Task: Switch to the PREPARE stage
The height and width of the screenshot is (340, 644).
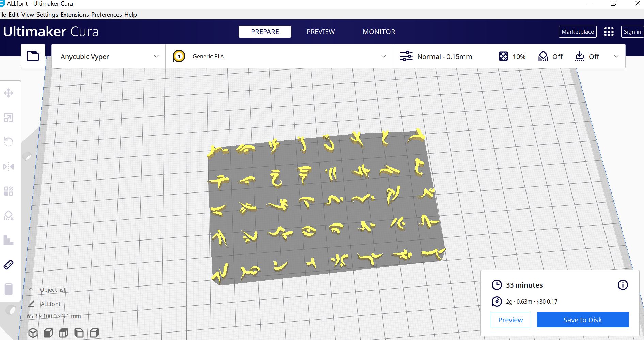Action: pyautogui.click(x=265, y=32)
